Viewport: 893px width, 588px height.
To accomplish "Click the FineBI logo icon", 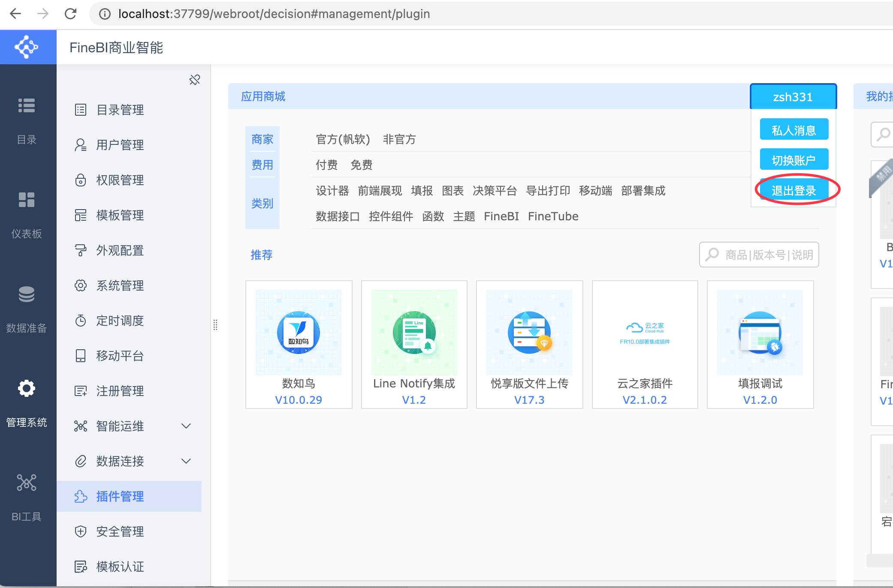I will tap(27, 47).
